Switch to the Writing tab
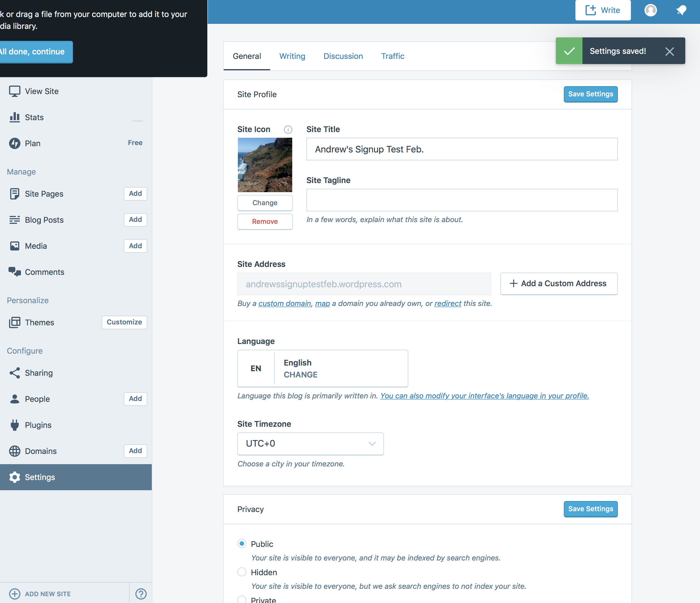The height and width of the screenshot is (603, 700). tap(292, 56)
